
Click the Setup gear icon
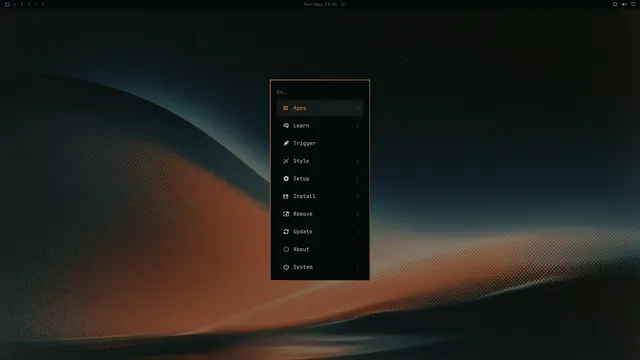point(286,179)
